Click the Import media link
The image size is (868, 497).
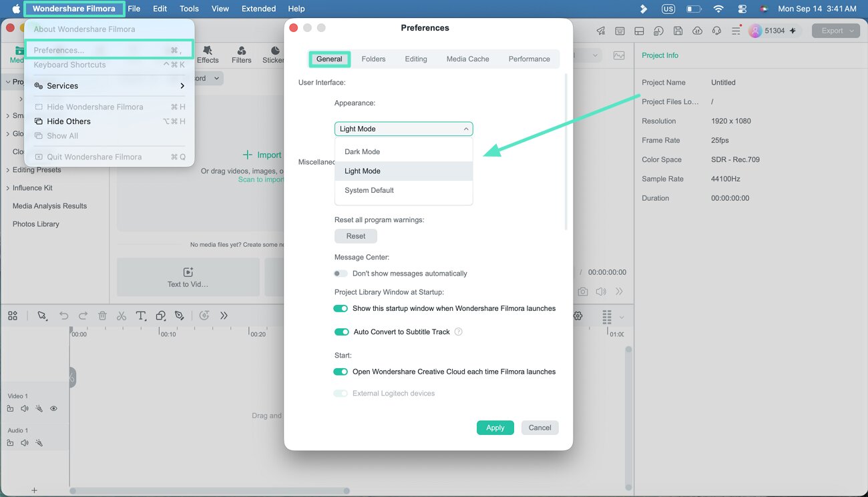tap(262, 155)
